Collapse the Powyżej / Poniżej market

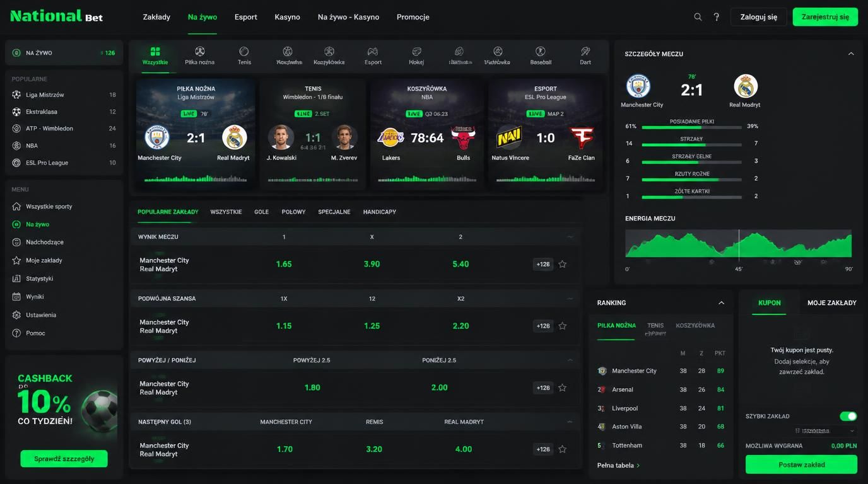tap(570, 360)
